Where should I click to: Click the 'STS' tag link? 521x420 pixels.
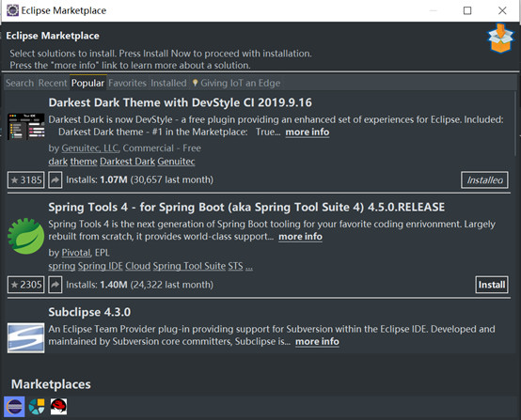pos(236,266)
